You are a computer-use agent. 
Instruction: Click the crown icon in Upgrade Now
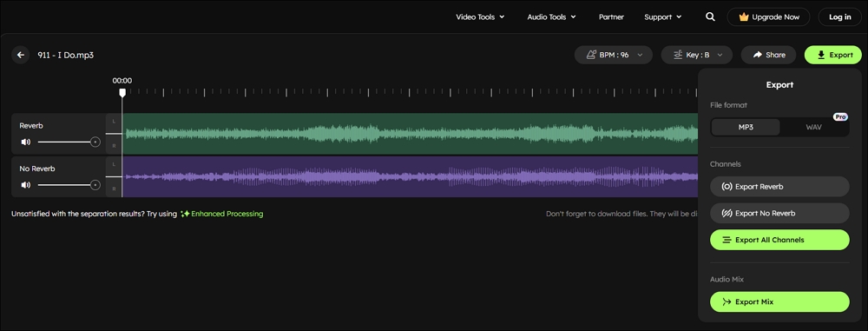(744, 17)
